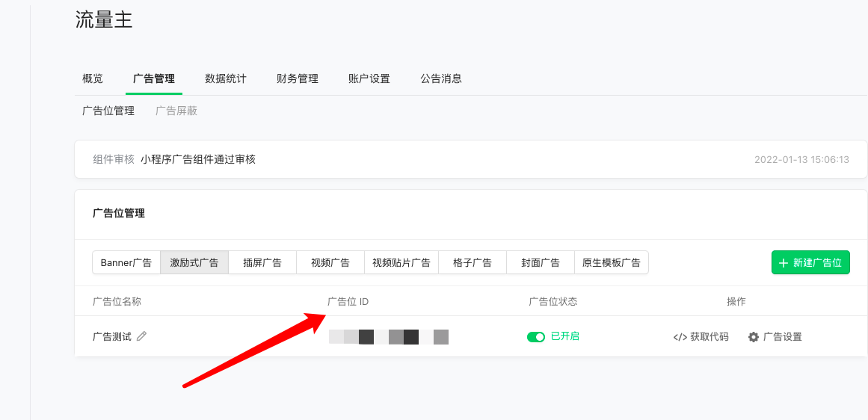Switch to 视频广告 ad type
Screen dimensions: 868x420
330,262
